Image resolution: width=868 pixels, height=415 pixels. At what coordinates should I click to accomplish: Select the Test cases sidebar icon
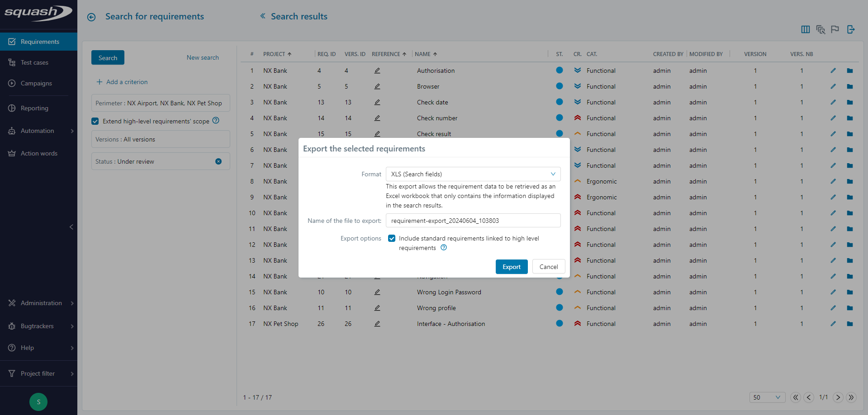click(x=12, y=62)
